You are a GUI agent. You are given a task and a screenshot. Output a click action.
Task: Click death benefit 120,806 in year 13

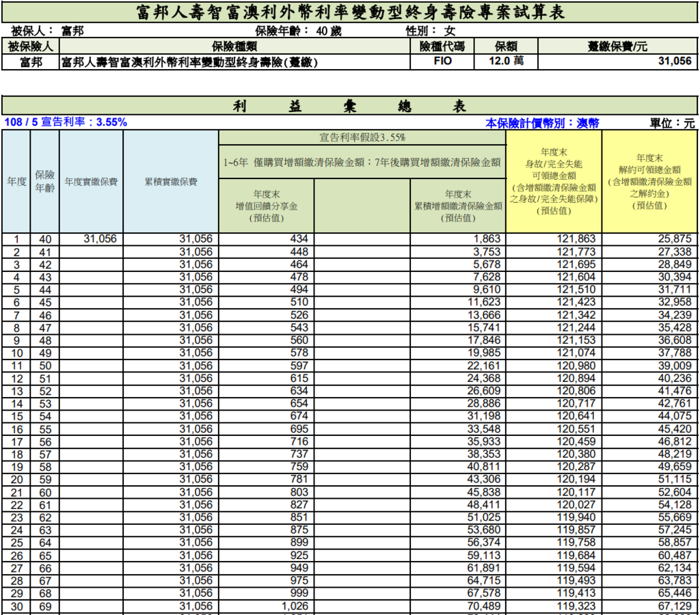[576, 390]
